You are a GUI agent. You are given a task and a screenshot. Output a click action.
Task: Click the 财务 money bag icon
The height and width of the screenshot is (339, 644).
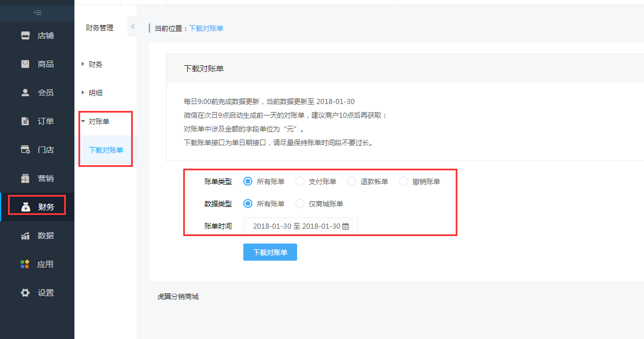click(25, 207)
